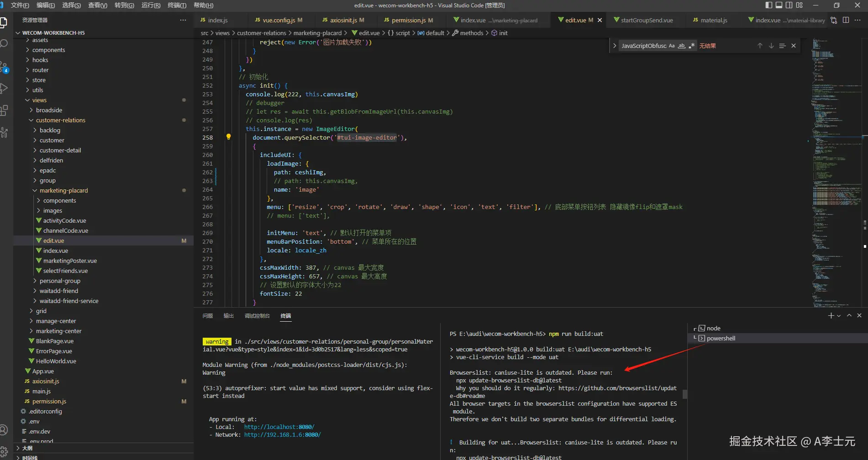This screenshot has height=460, width=868.
Task: Select the node terminal in terminal list
Action: click(713, 329)
